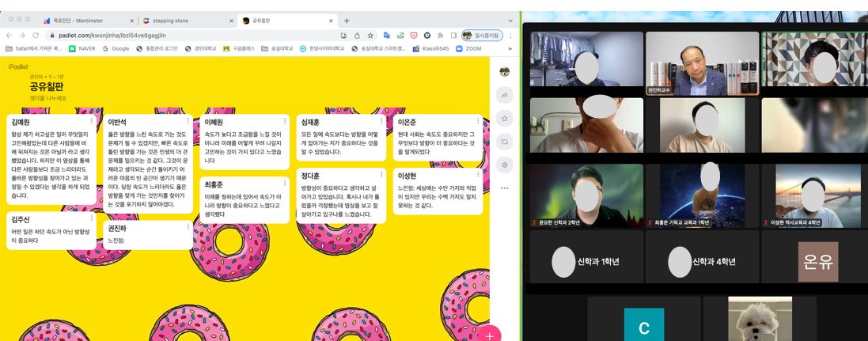Bookmark this page with the address bar star
868x341 pixels.
(x=370, y=36)
